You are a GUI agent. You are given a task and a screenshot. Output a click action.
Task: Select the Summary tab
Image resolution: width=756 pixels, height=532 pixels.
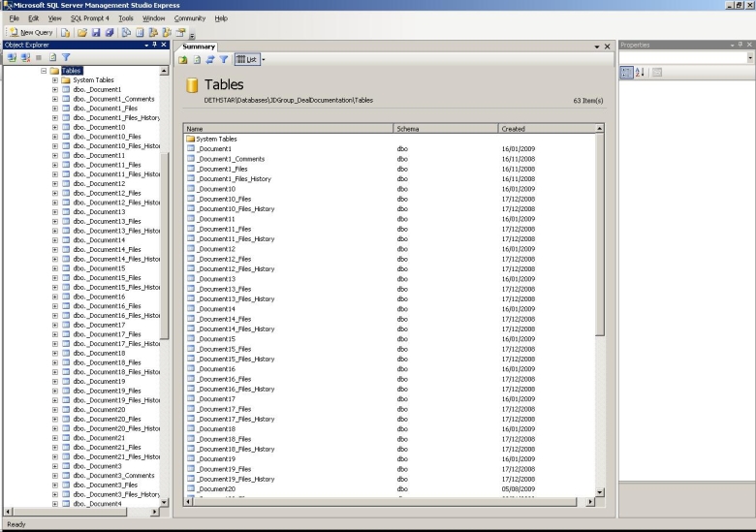click(199, 47)
